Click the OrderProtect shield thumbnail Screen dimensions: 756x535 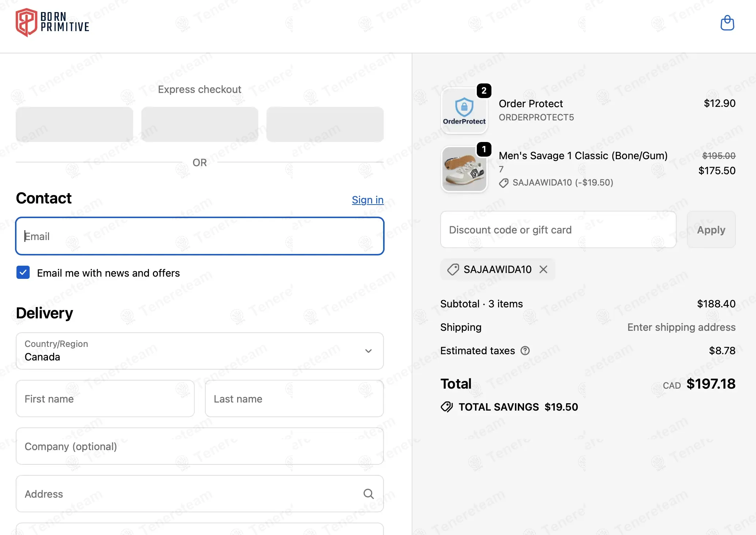coord(464,111)
